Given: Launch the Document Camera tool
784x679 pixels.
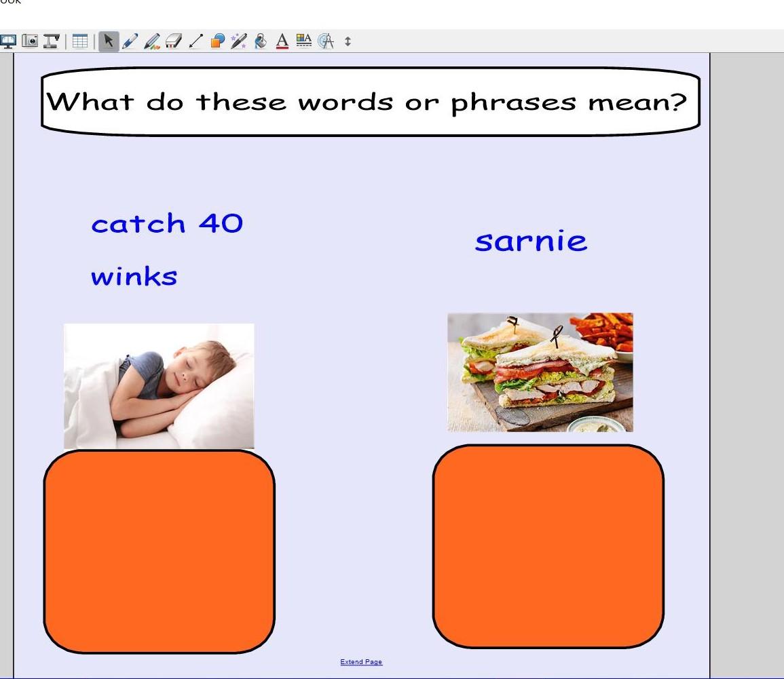Looking at the screenshot, I should pos(52,41).
